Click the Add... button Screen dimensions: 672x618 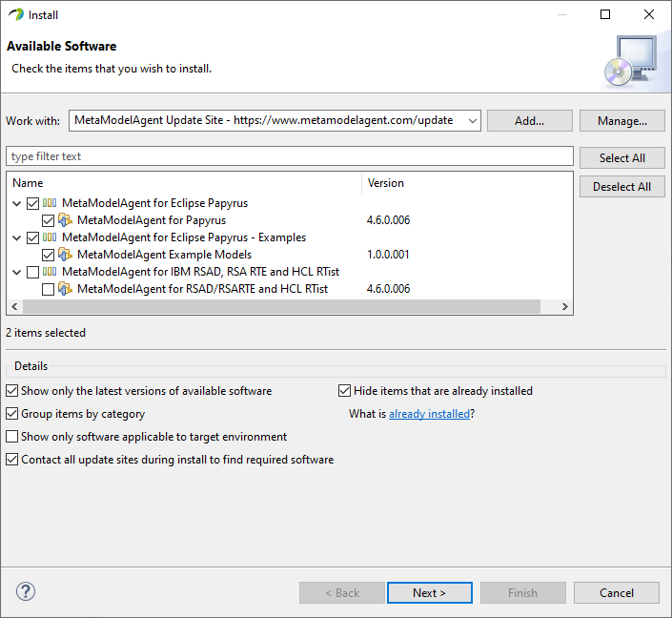(x=530, y=121)
